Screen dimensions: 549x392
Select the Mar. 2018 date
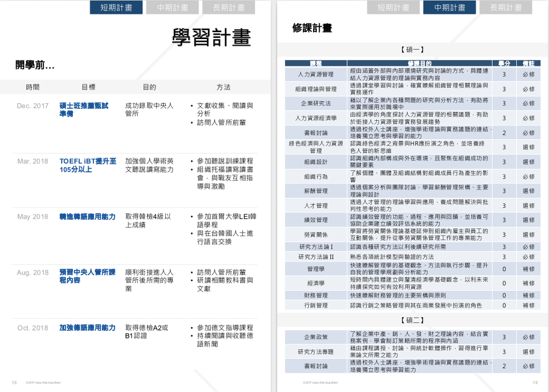click(x=33, y=161)
